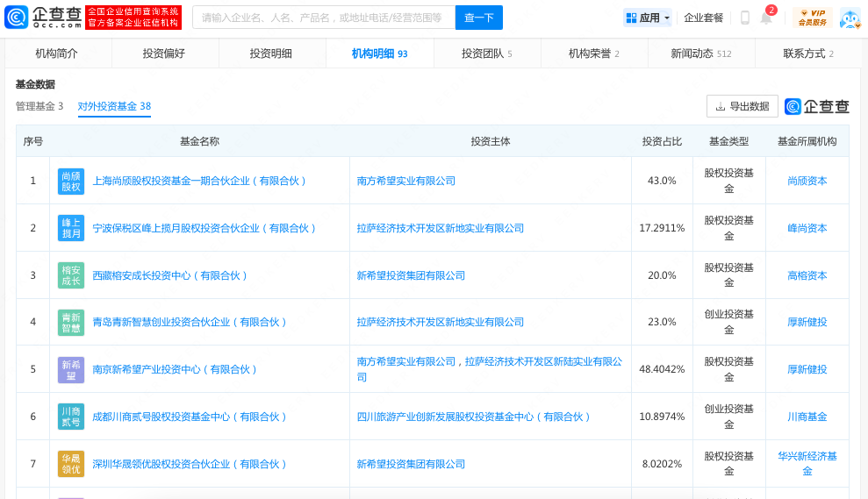The width and height of the screenshot is (868, 499).
Task: Open the notification bell icon
Action: tap(766, 18)
